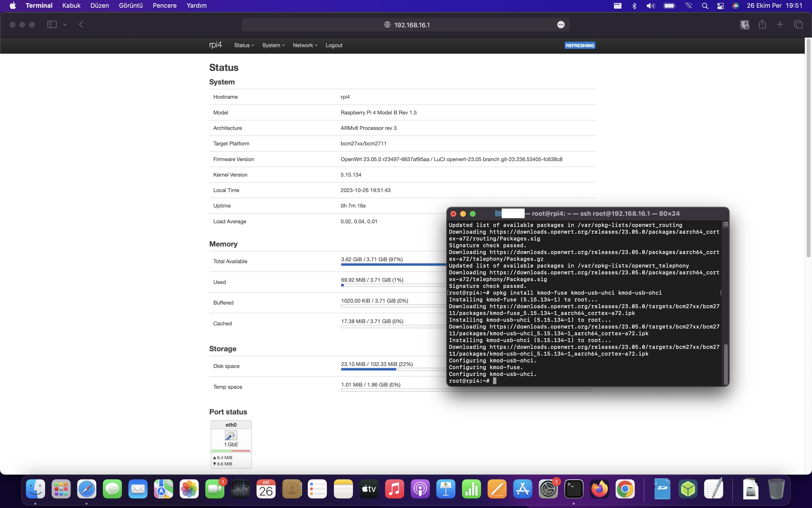Image resolution: width=812 pixels, height=508 pixels.
Task: Toggle the Safari sidebar
Action: pyautogui.click(x=52, y=24)
